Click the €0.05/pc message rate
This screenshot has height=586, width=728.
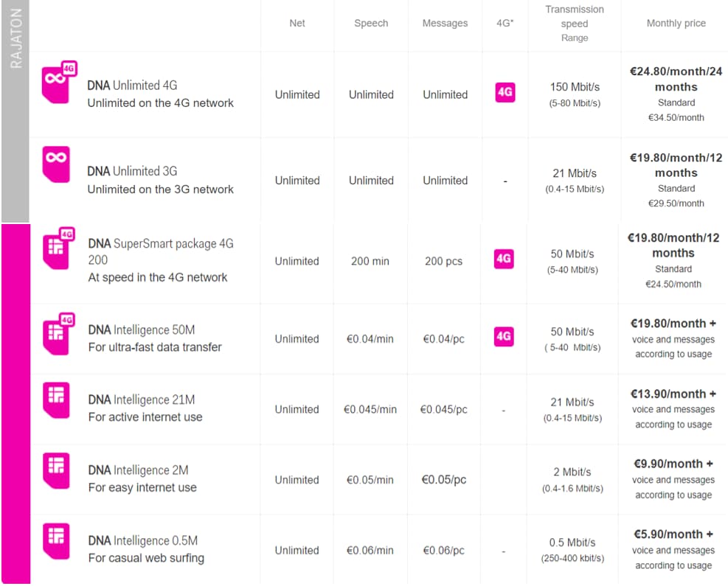443,480
